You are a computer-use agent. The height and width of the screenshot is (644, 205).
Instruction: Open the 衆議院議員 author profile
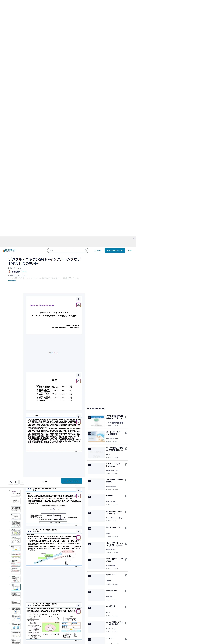point(16,272)
